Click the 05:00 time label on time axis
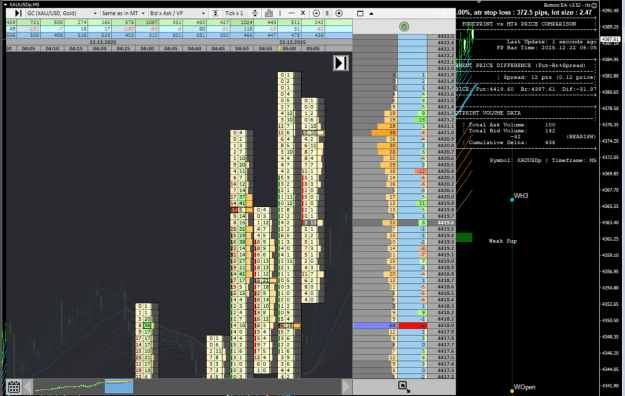The height and width of the screenshot is (396, 625). [x=289, y=48]
